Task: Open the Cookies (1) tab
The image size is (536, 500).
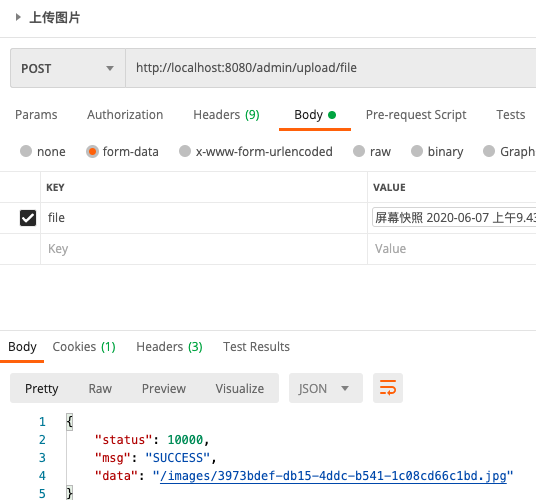Action: pyautogui.click(x=84, y=347)
